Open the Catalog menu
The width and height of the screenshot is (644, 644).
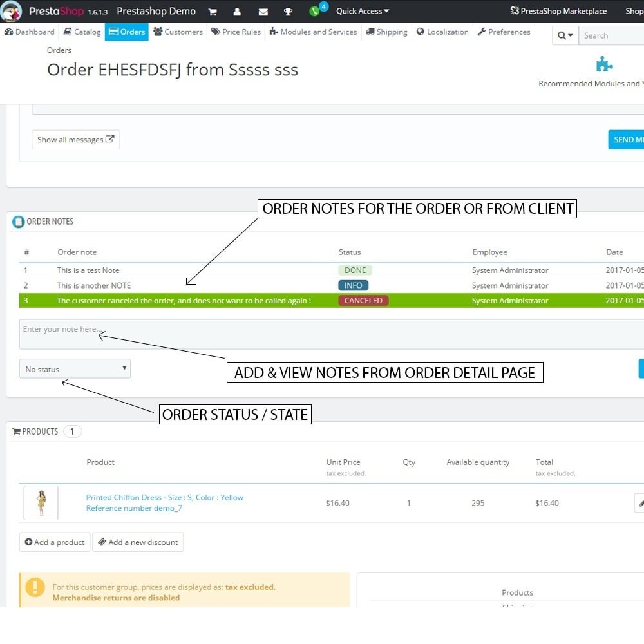tap(82, 32)
